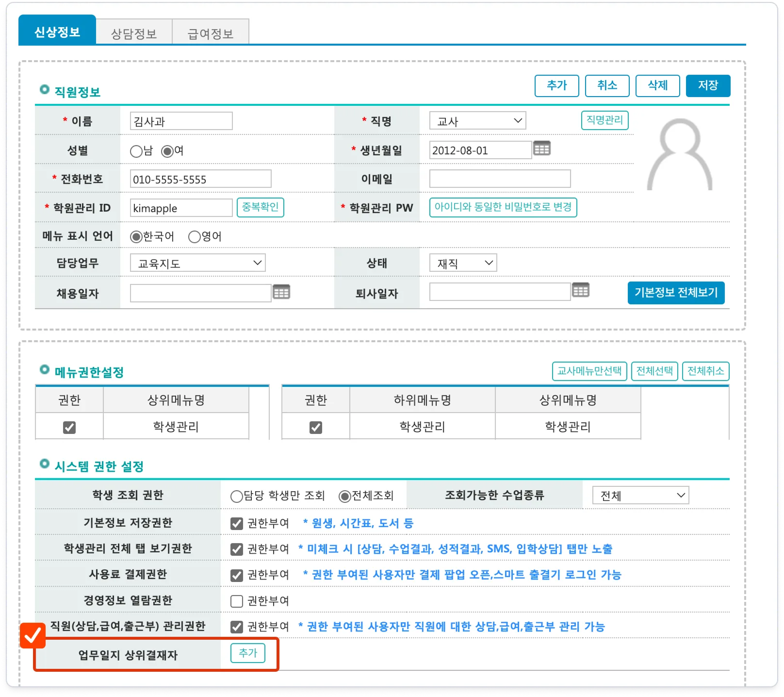Choose 담당 학생만 조회 radio option

(237, 496)
